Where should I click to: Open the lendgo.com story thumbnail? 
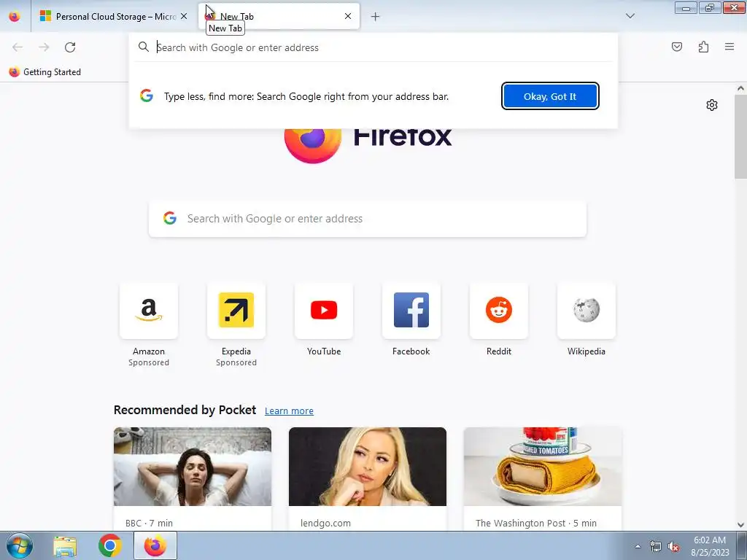368,467
